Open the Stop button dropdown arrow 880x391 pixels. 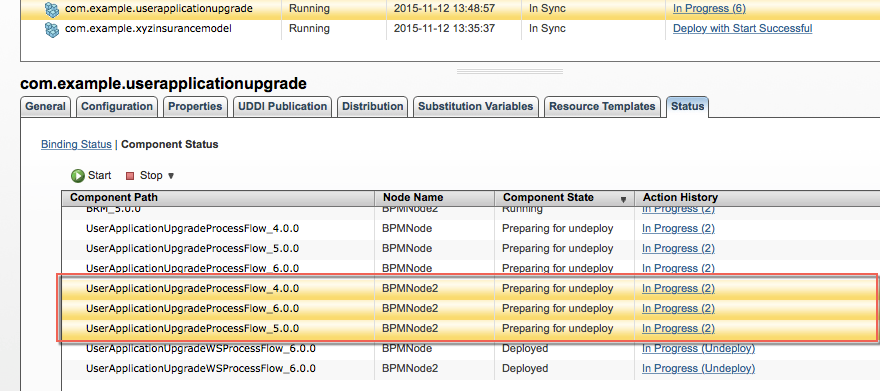click(171, 176)
